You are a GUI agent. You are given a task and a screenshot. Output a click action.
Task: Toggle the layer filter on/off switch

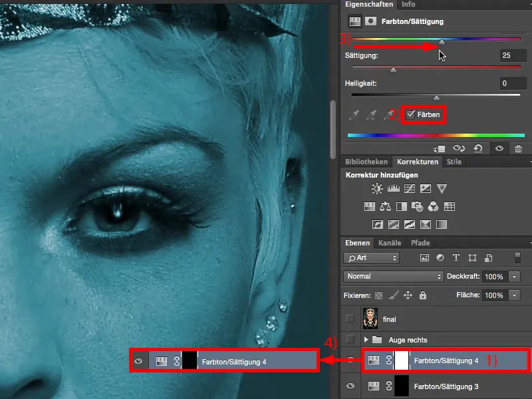pos(517,257)
